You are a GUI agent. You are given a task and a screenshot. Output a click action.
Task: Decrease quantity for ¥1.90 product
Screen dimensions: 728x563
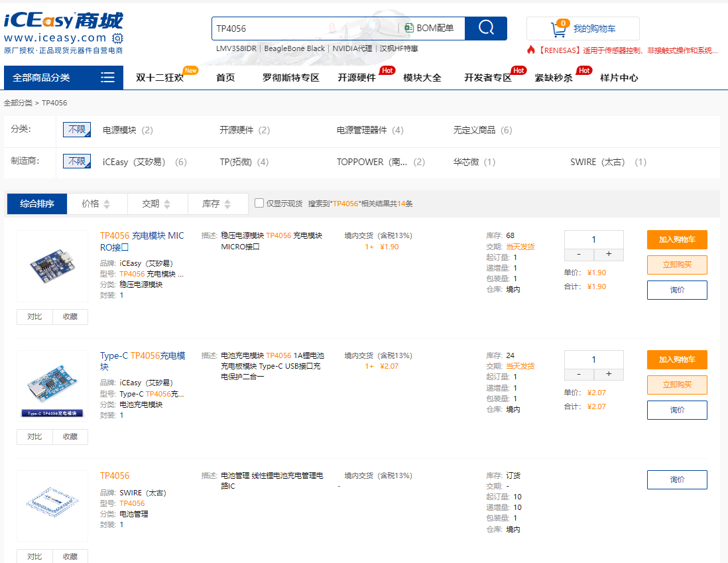(x=579, y=254)
